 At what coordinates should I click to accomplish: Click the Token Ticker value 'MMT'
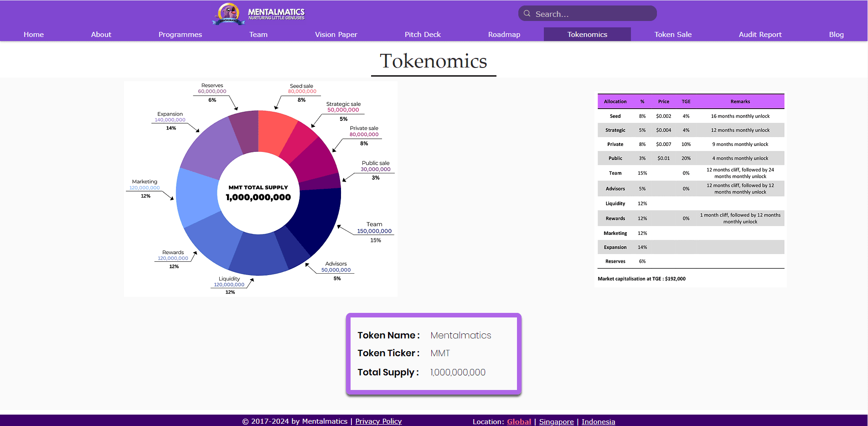[x=440, y=353]
